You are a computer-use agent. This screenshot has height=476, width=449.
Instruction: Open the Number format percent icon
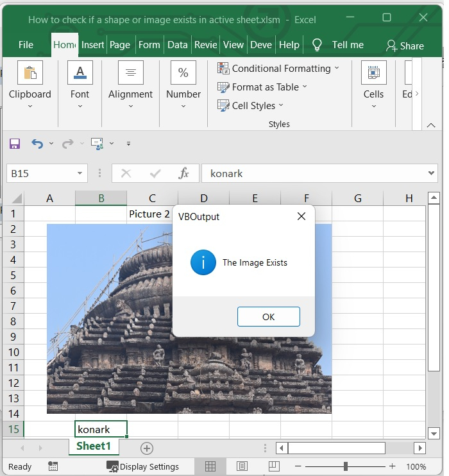click(183, 72)
